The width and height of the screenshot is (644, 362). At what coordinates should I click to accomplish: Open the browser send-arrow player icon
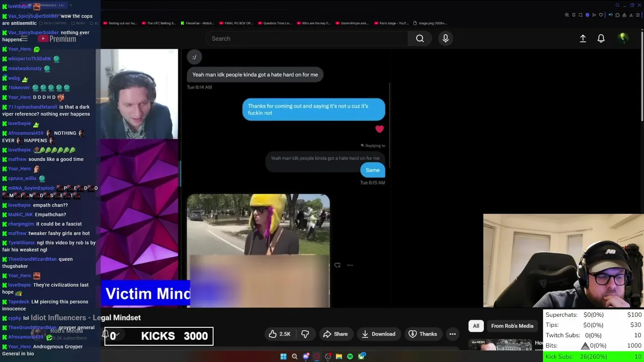tap(594, 15)
